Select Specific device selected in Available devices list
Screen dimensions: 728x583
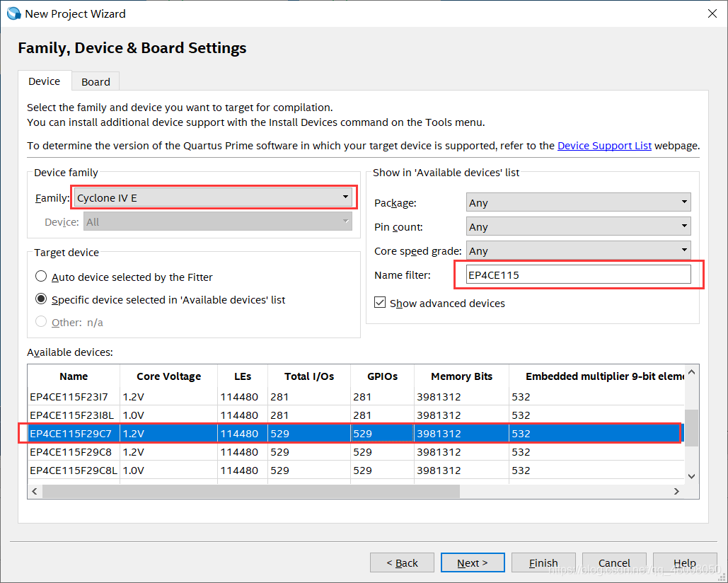click(x=41, y=299)
